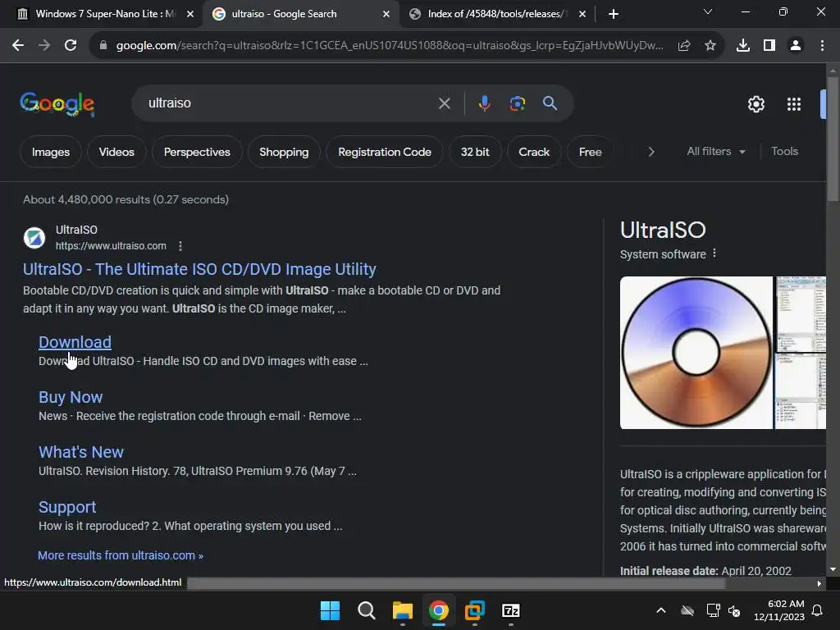Open Google quick settings gear
Viewport: 840px width, 630px height.
(x=756, y=104)
